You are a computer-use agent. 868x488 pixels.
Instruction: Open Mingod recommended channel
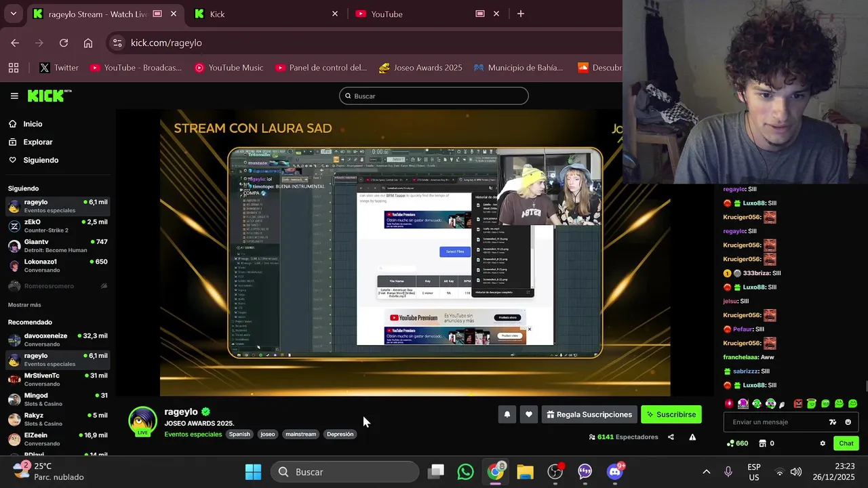(x=58, y=399)
